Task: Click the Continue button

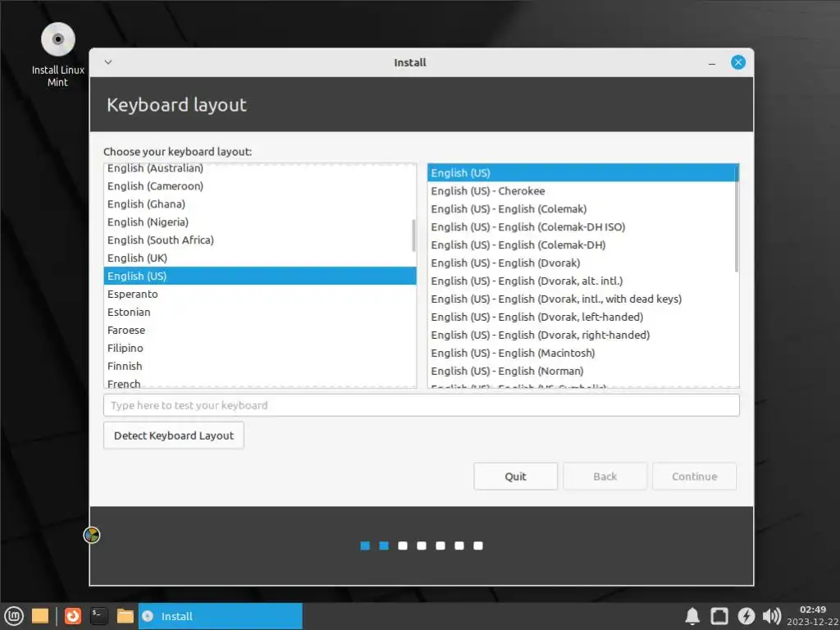Action: coord(694,477)
